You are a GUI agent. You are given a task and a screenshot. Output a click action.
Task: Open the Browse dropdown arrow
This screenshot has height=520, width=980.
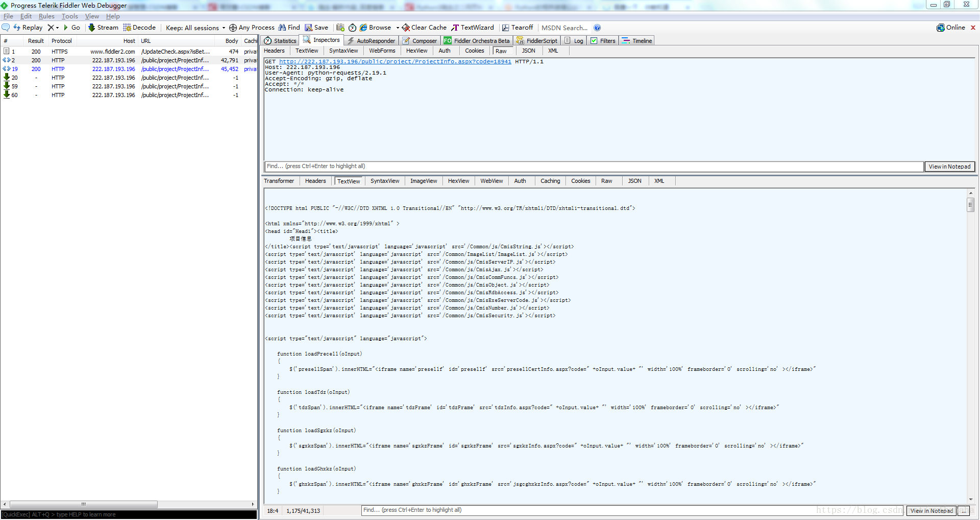click(398, 28)
